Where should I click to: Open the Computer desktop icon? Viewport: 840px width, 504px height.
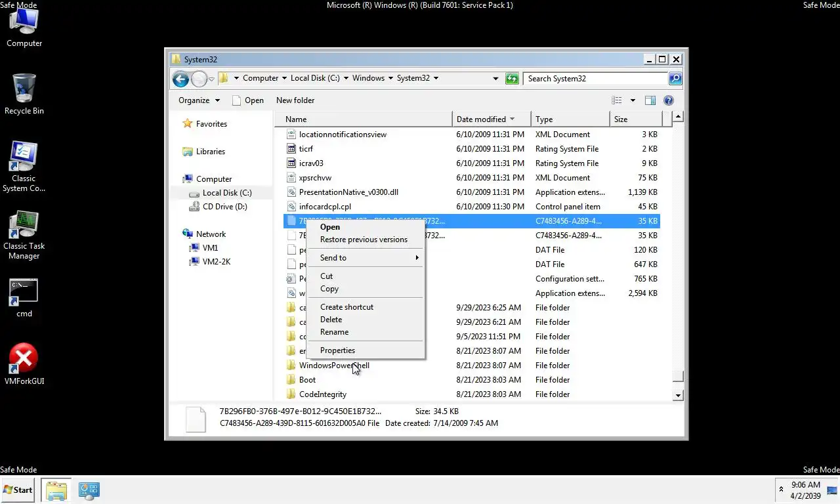tap(24, 28)
